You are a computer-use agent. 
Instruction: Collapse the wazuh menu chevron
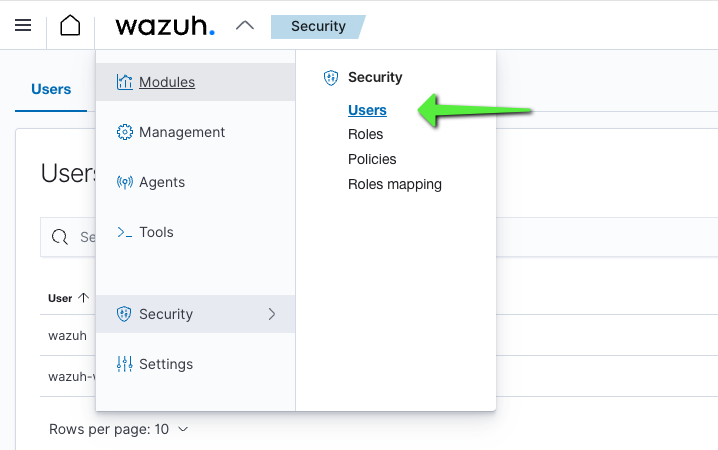point(245,26)
